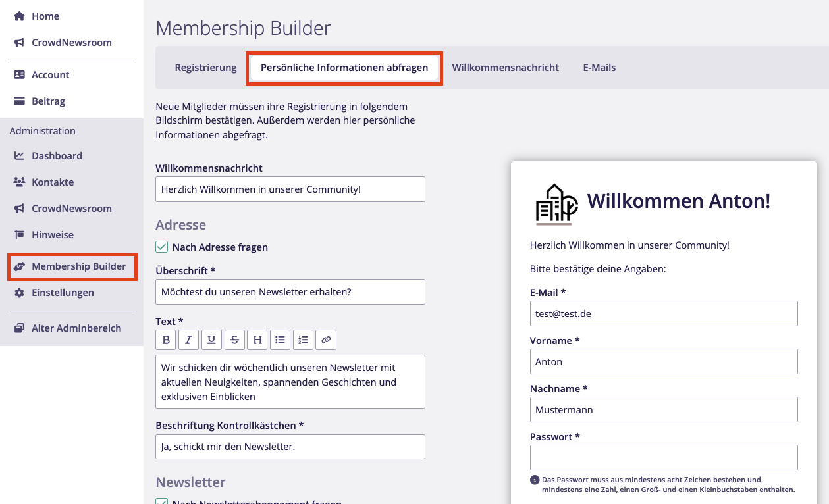Click the underline formatting icon
The height and width of the screenshot is (504, 829).
211,340
